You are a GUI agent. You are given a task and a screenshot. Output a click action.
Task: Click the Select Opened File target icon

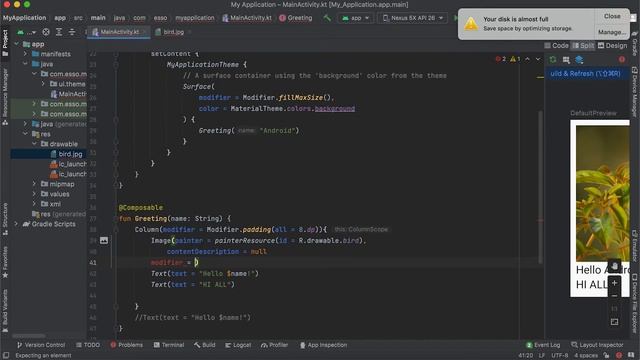click(x=46, y=32)
